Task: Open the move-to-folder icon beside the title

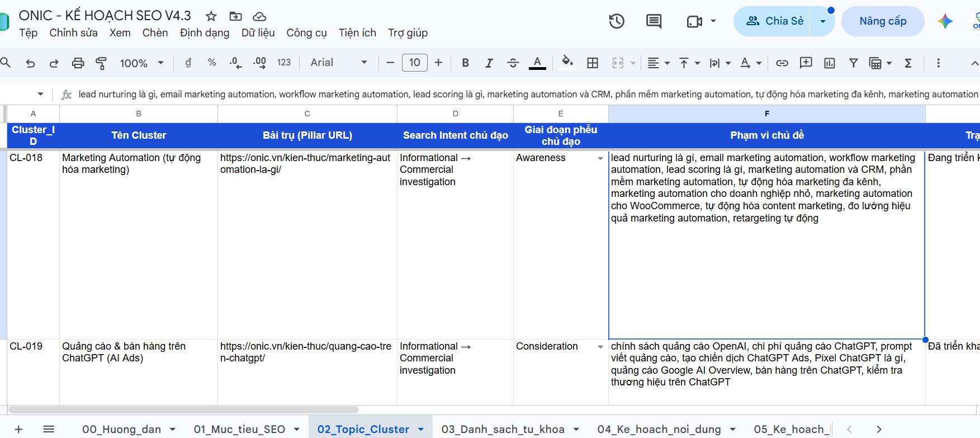Action: [x=236, y=16]
